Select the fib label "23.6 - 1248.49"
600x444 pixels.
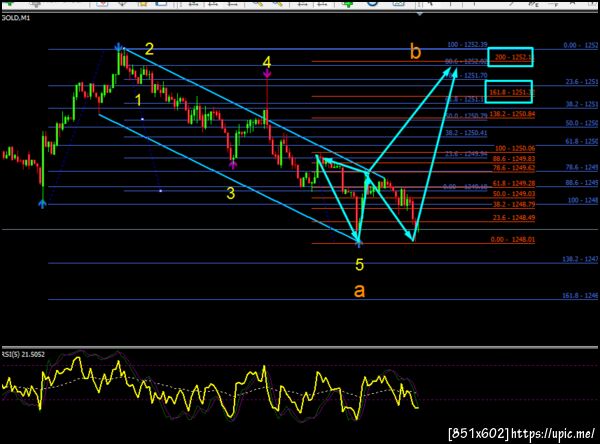pyautogui.click(x=514, y=217)
